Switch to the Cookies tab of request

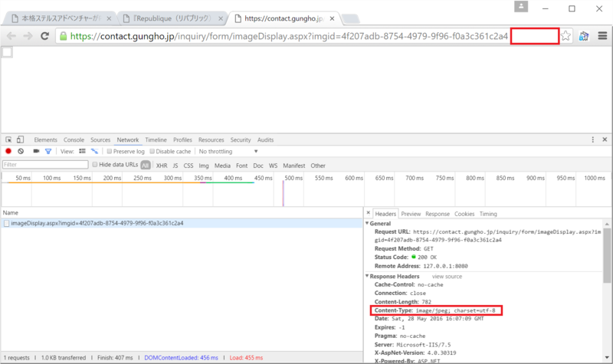pos(464,214)
